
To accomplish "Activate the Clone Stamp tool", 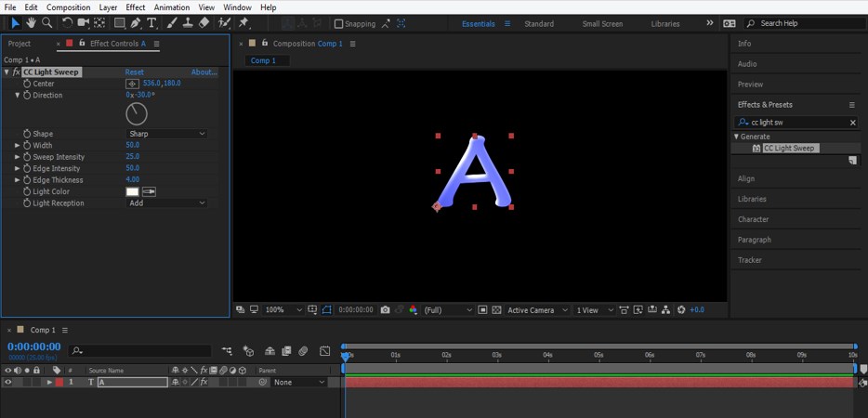I will [188, 23].
